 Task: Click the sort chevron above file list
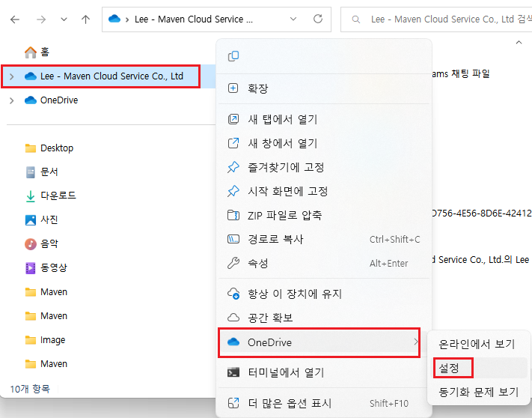[519, 43]
